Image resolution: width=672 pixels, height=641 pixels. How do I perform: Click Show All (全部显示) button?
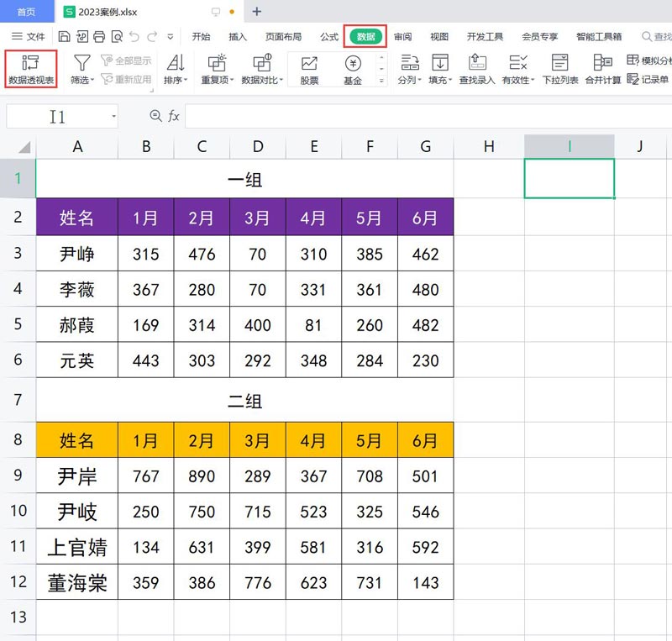[127, 60]
